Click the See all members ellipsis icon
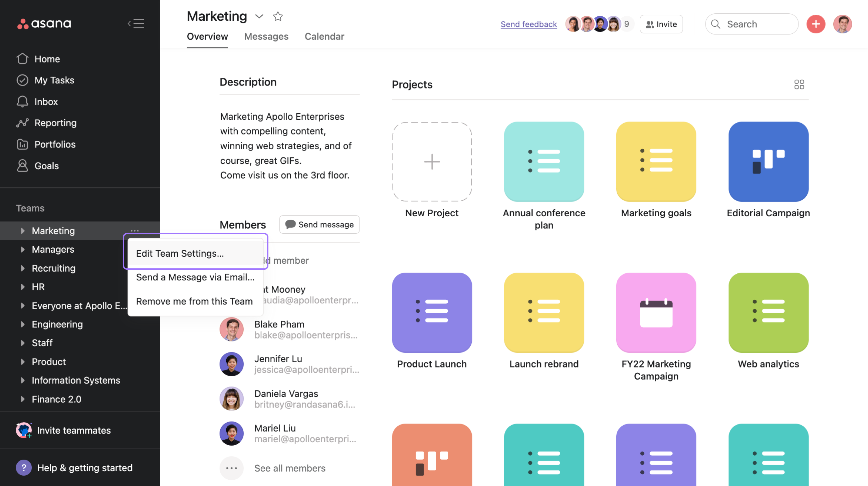The height and width of the screenshot is (486, 868). [231, 468]
